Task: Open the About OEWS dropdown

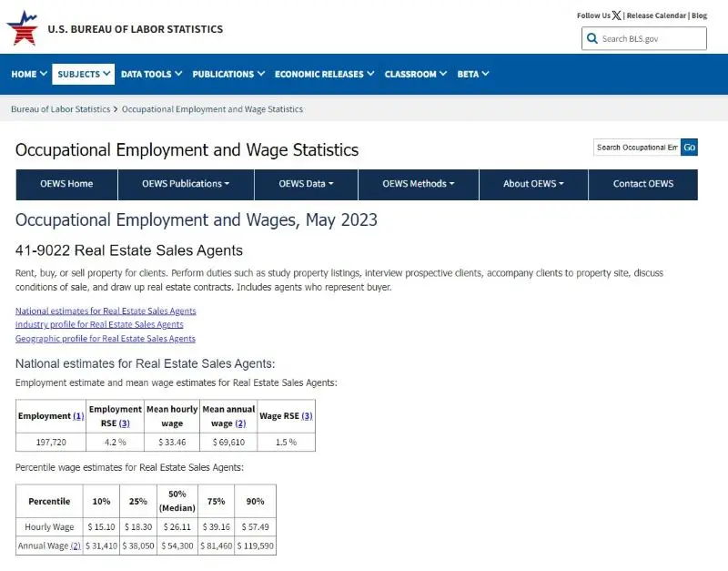Action: 533,184
